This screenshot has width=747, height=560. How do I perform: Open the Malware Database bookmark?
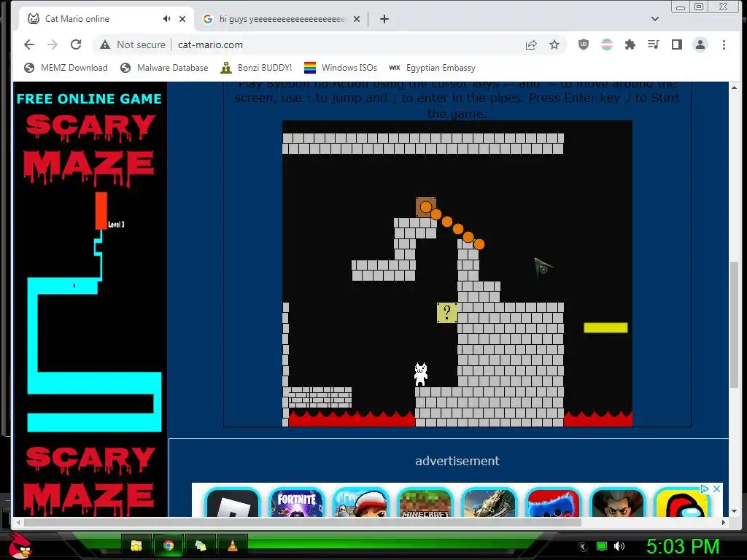pos(164,68)
